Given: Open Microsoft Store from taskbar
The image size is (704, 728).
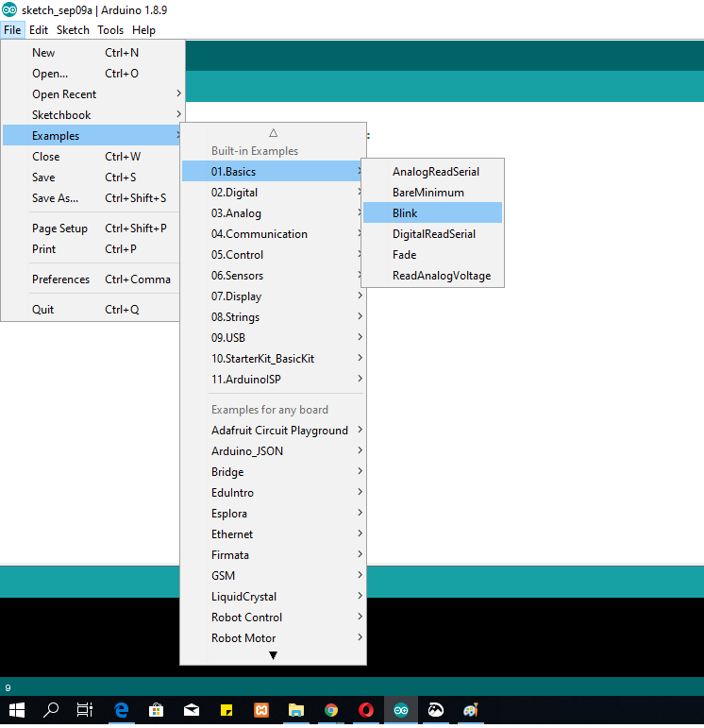Looking at the screenshot, I should 156,710.
